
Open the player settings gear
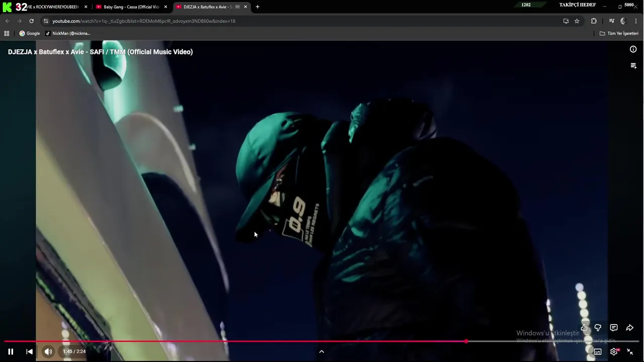tap(614, 351)
